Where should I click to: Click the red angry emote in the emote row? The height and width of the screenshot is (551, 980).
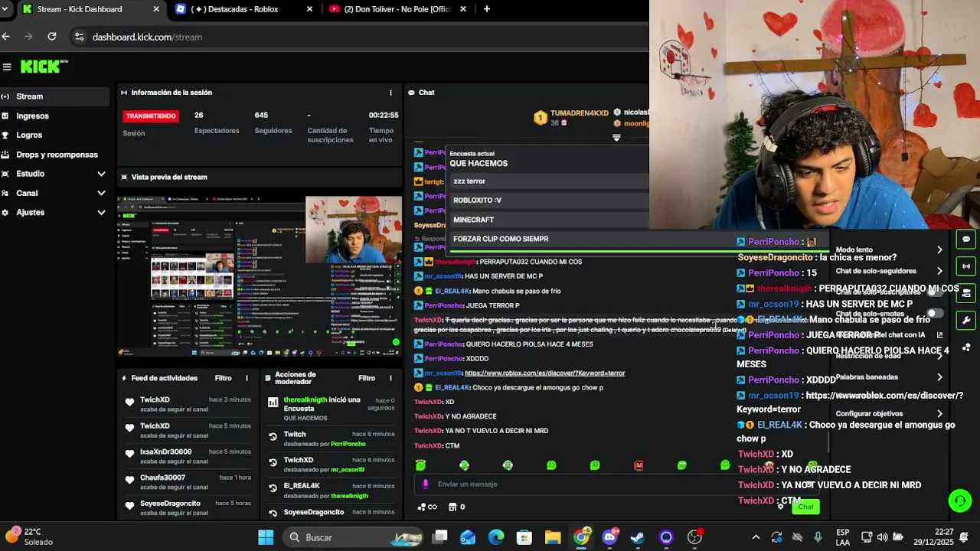click(639, 465)
